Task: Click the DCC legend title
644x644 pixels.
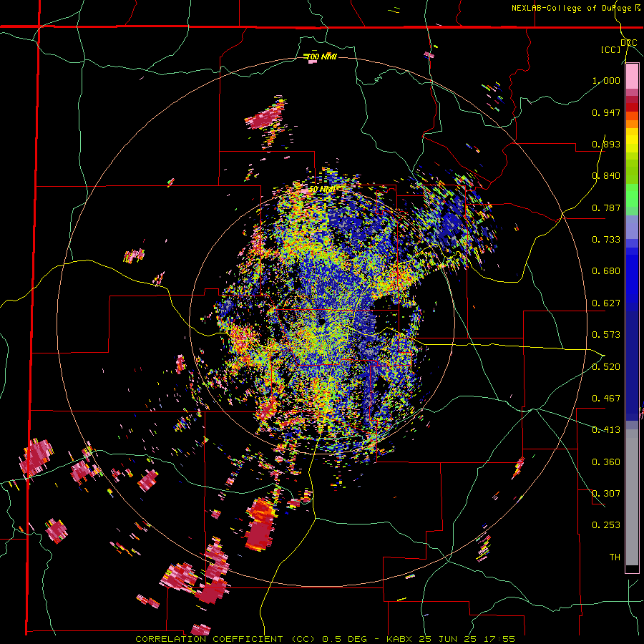Action: (629, 43)
